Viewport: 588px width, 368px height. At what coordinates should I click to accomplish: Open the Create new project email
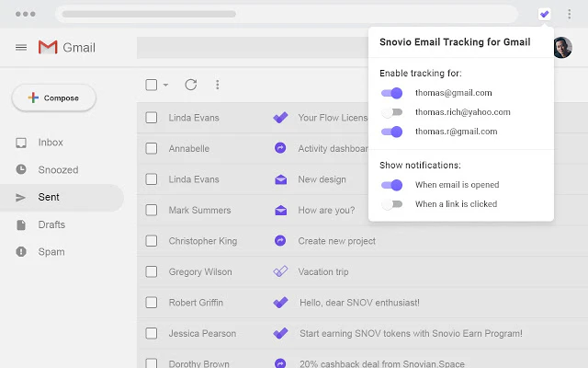(337, 241)
